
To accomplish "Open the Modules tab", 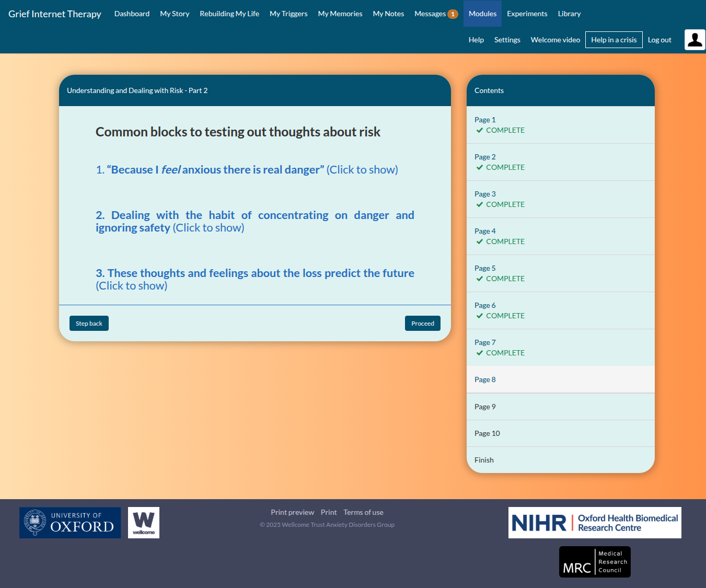I will 482,14.
